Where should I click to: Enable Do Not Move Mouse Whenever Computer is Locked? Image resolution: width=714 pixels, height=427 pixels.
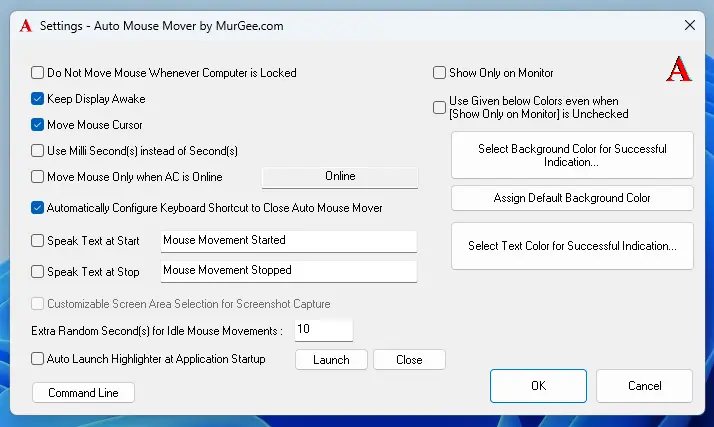[x=37, y=73]
